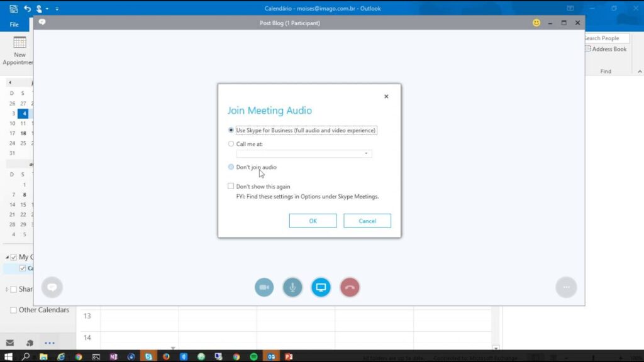Image resolution: width=644 pixels, height=362 pixels.
Task: Open Windows search from taskbar
Action: coord(25,357)
